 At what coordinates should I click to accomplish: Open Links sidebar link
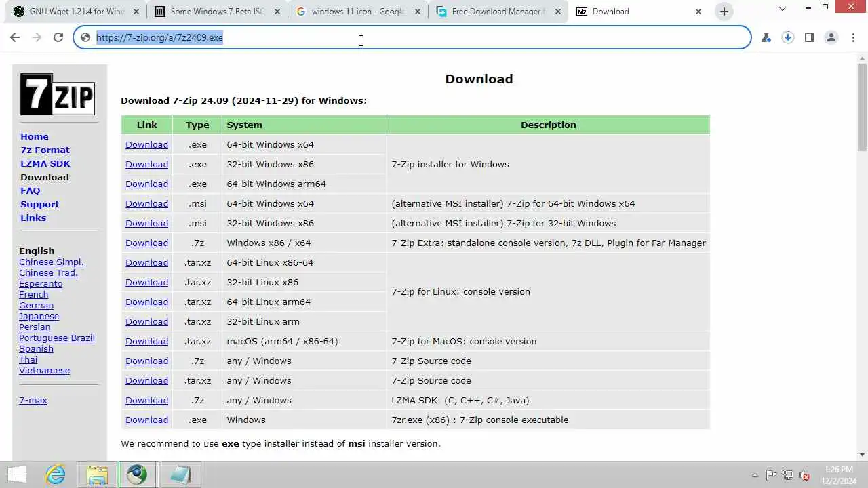pyautogui.click(x=33, y=218)
